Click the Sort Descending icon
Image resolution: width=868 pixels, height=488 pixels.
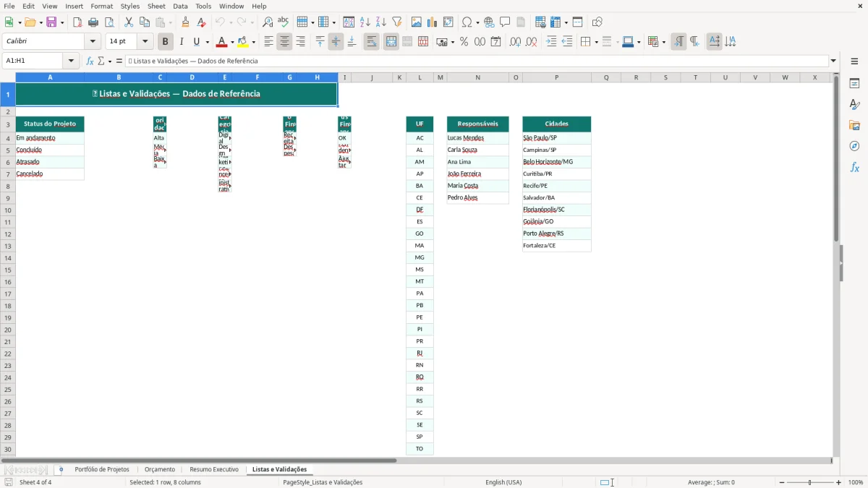coord(381,22)
